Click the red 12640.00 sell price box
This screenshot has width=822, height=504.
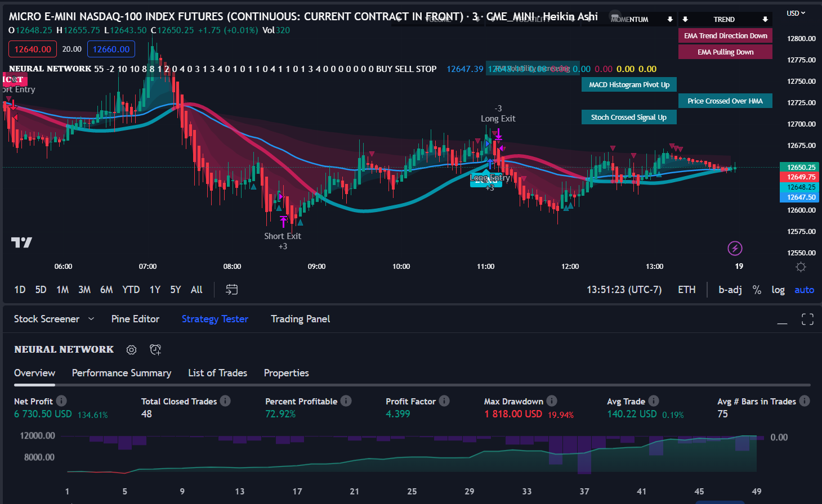[x=32, y=49]
